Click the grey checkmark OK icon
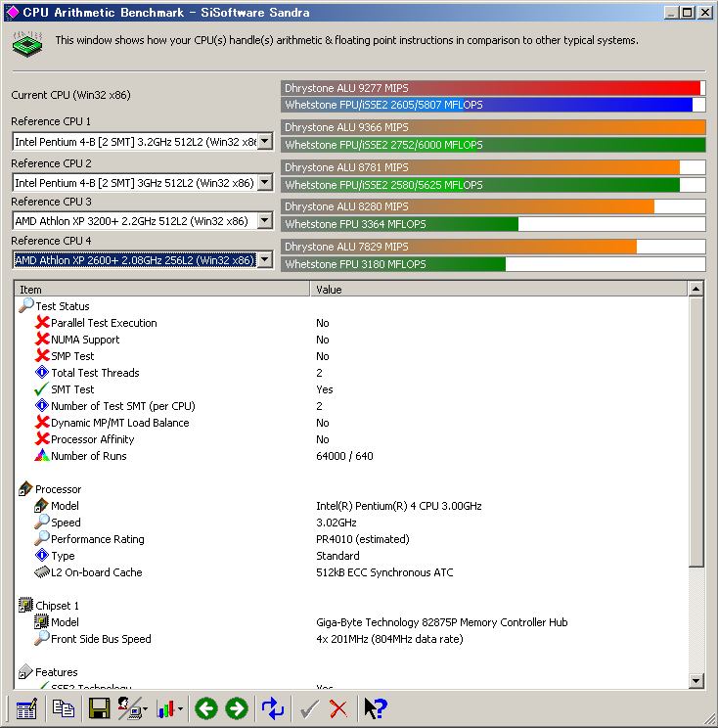This screenshot has height=728, width=718. pos(309,708)
